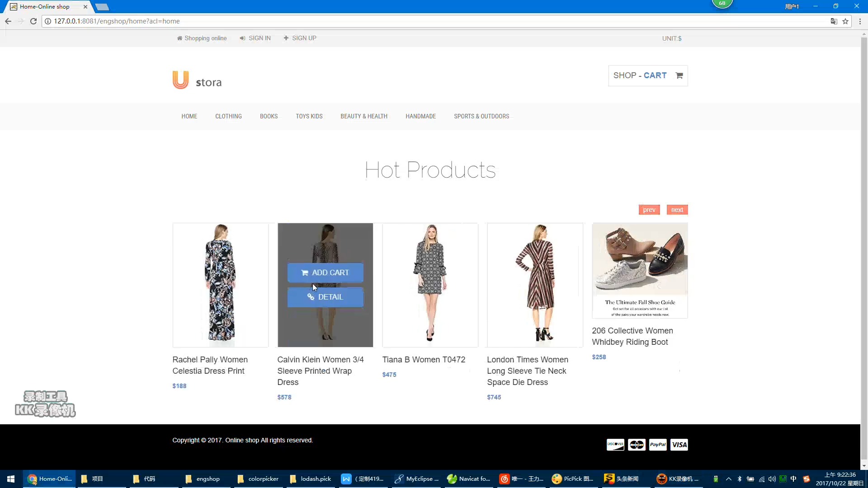Viewport: 868px width, 488px height.
Task: Click the SIGN UP link
Action: [305, 38]
